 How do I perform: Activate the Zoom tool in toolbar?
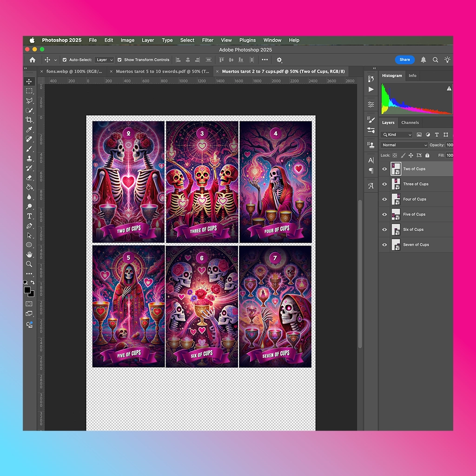click(29, 264)
